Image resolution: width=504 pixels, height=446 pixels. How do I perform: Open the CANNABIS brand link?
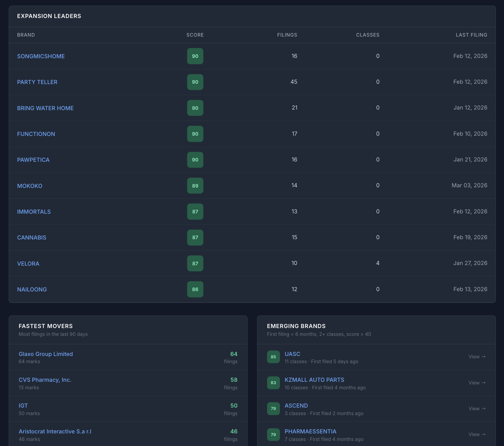coord(32,237)
